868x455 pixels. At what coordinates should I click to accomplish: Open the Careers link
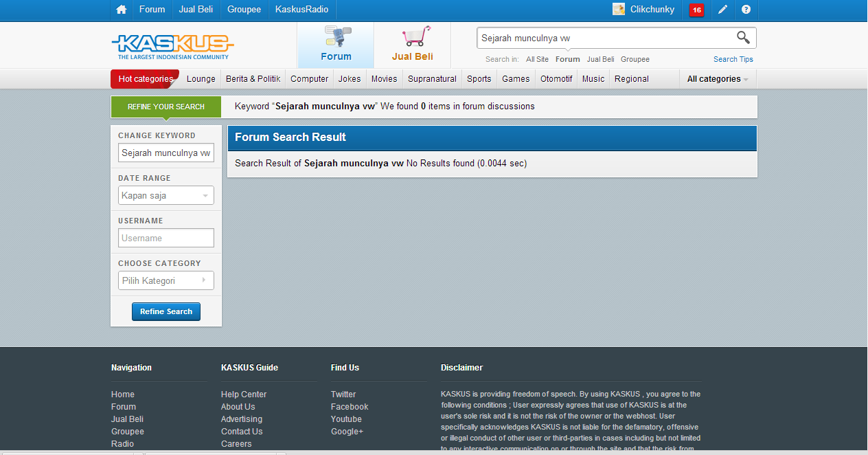pyautogui.click(x=236, y=444)
